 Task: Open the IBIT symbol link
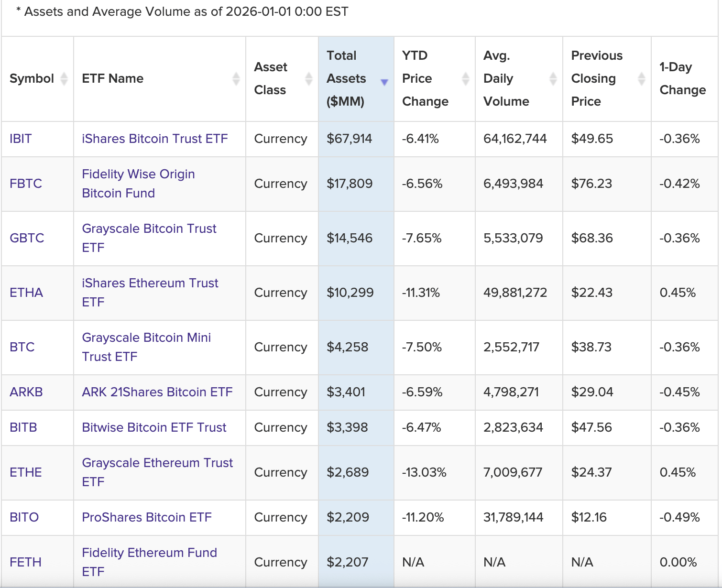[21, 139]
